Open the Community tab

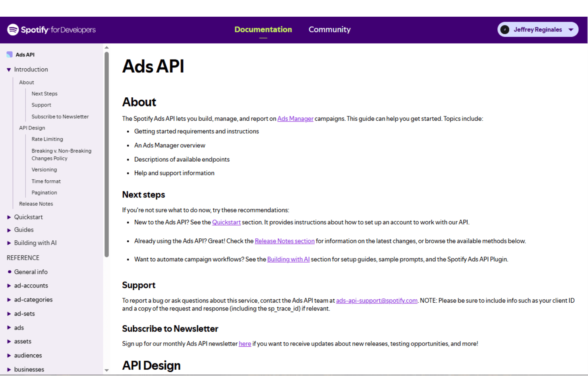click(x=329, y=29)
